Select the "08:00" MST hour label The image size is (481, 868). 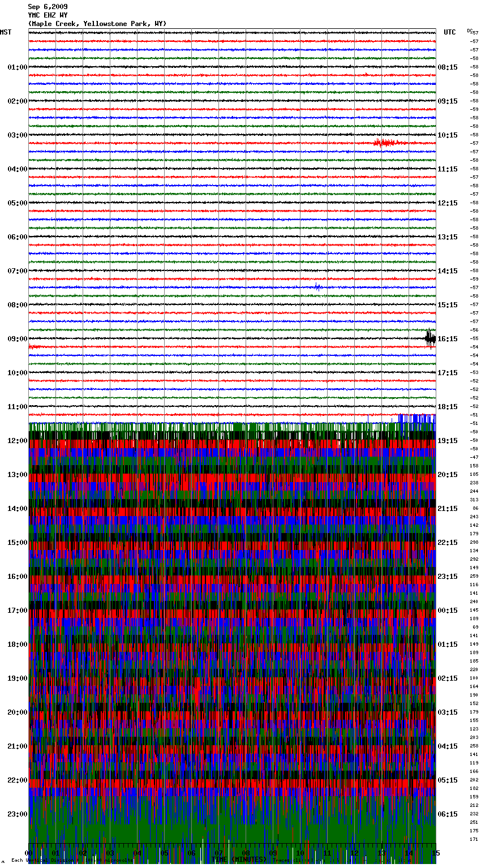(18, 305)
